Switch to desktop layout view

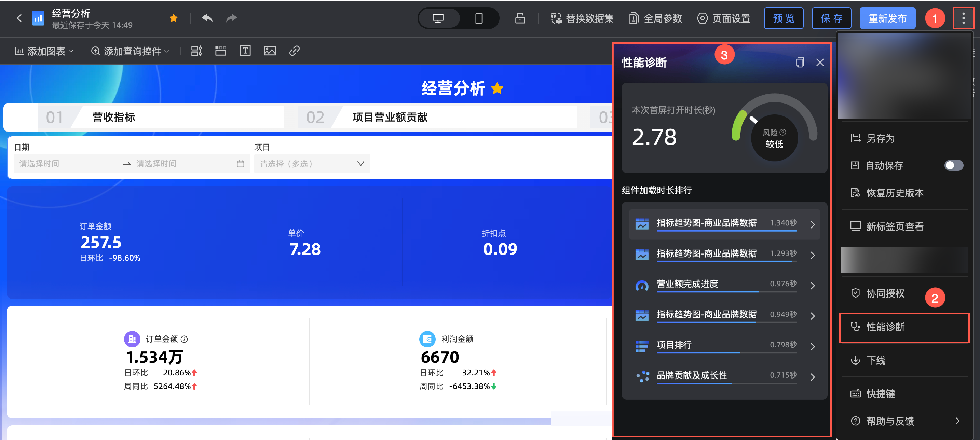click(x=438, y=18)
